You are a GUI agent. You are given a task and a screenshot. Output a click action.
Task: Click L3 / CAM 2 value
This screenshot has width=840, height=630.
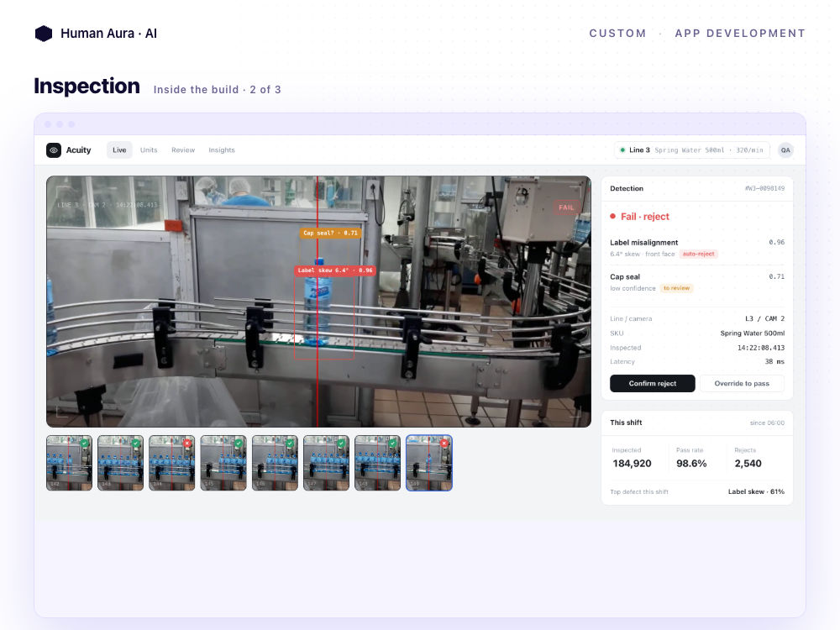point(765,318)
